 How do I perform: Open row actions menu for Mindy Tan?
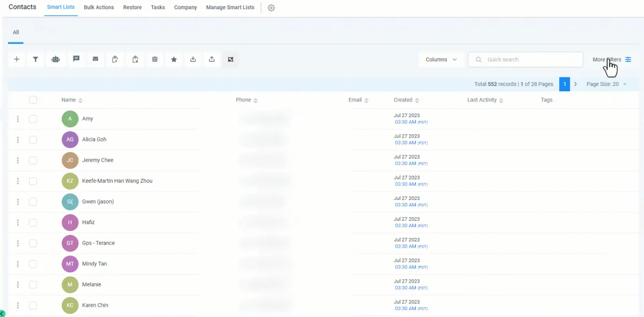pyautogui.click(x=18, y=264)
